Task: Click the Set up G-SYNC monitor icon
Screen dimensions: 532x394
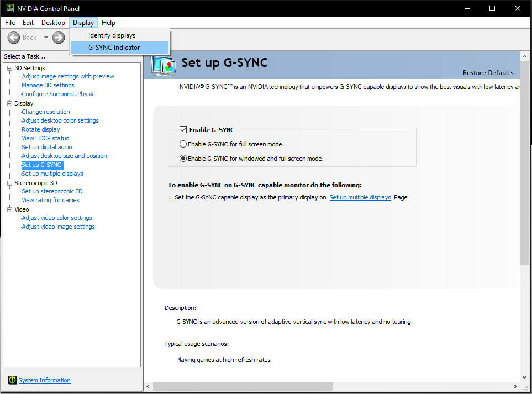Action: (x=164, y=66)
